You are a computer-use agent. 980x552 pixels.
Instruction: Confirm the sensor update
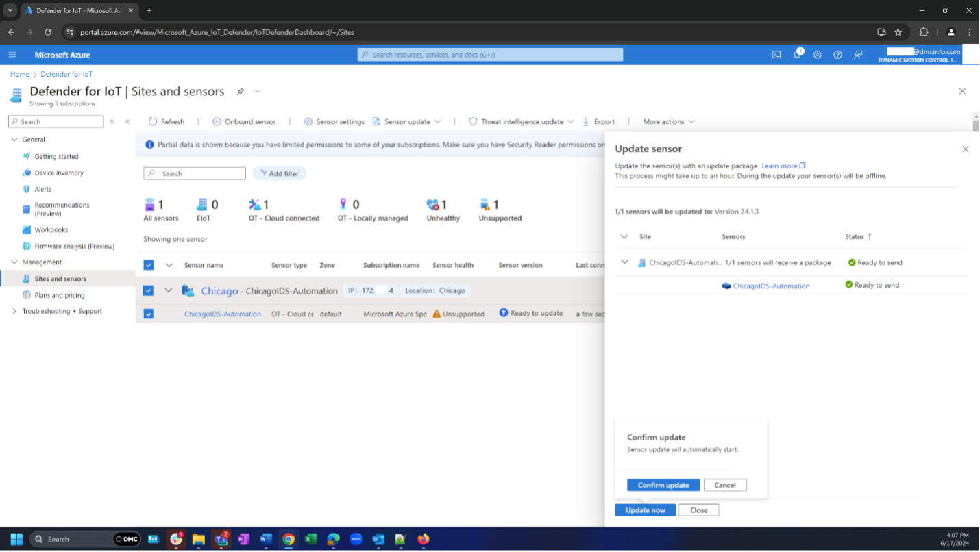pos(663,485)
